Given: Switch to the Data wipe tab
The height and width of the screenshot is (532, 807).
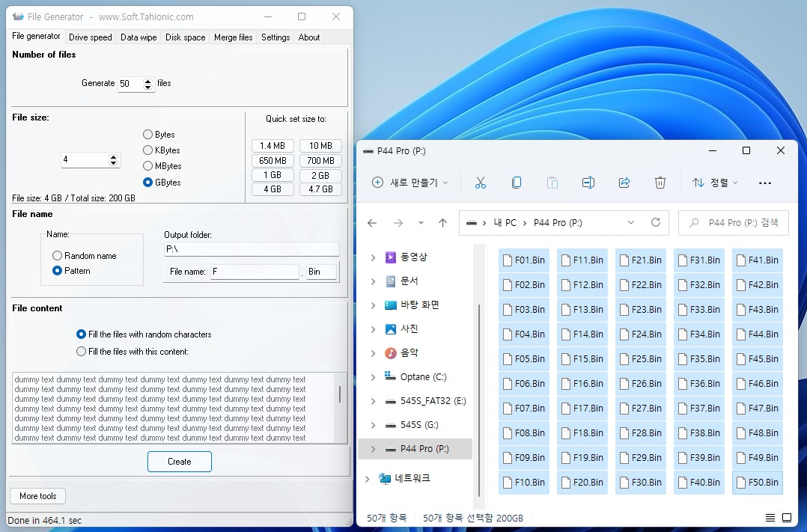Looking at the screenshot, I should point(138,37).
